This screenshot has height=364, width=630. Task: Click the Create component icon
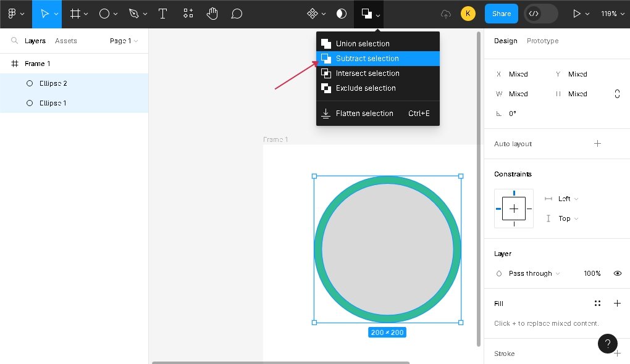[312, 14]
